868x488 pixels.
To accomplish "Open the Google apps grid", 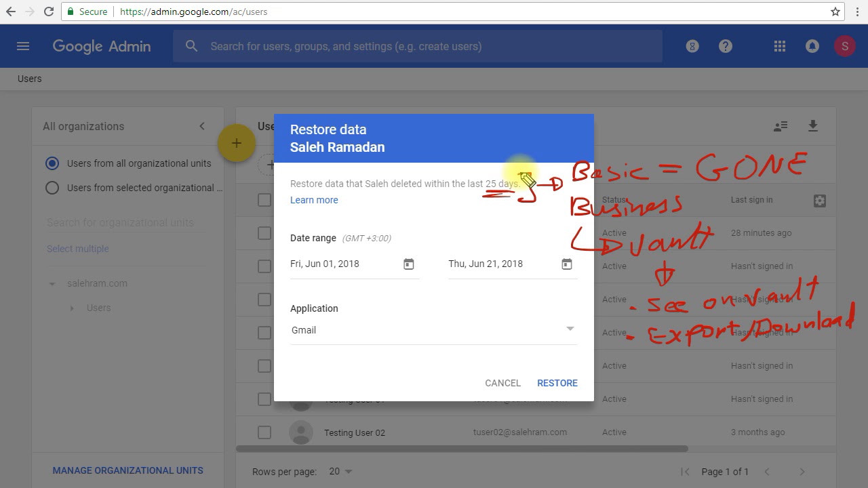I will pos(780,46).
